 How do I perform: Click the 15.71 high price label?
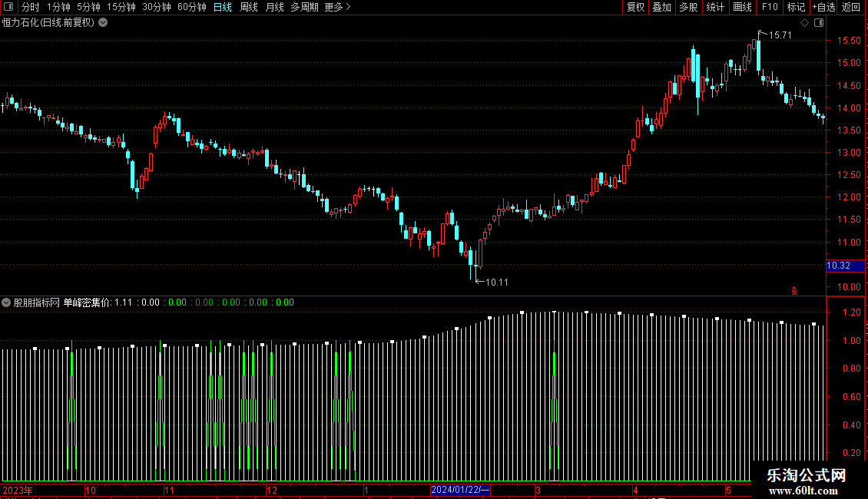tap(780, 35)
